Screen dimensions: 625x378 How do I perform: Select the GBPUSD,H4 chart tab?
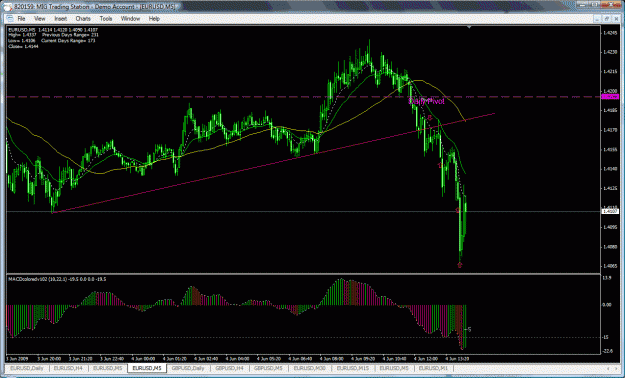click(230, 368)
